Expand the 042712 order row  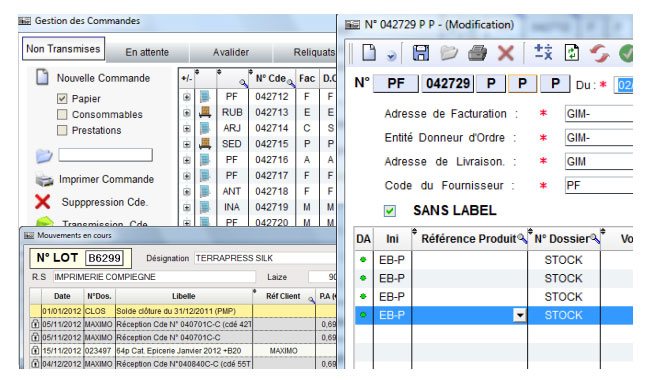186,97
